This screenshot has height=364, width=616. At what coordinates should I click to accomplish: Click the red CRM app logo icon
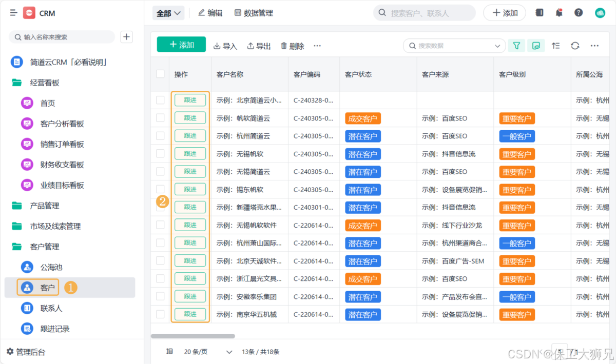(x=29, y=13)
